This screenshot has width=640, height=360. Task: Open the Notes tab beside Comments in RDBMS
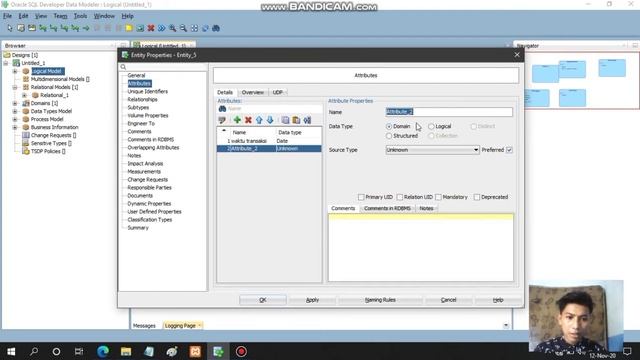click(426, 209)
